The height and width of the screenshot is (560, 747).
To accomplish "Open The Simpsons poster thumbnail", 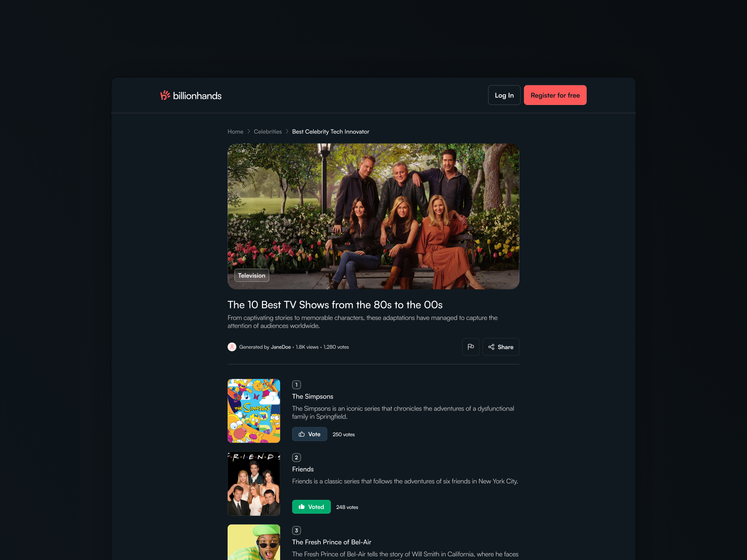I will [x=254, y=411].
